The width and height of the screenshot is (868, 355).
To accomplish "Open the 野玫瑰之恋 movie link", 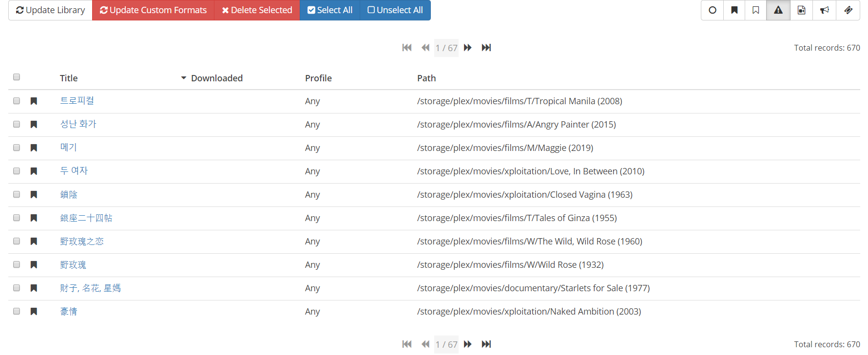I will tap(82, 242).
